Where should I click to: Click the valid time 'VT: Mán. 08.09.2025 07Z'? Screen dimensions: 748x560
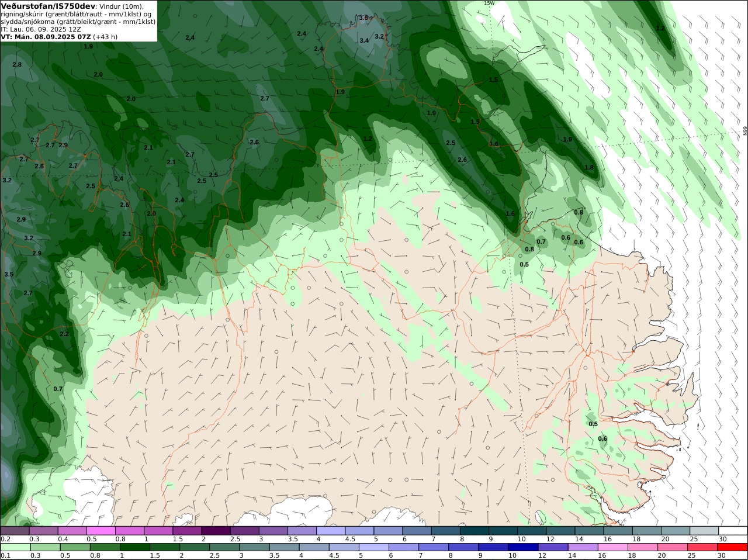(46, 36)
